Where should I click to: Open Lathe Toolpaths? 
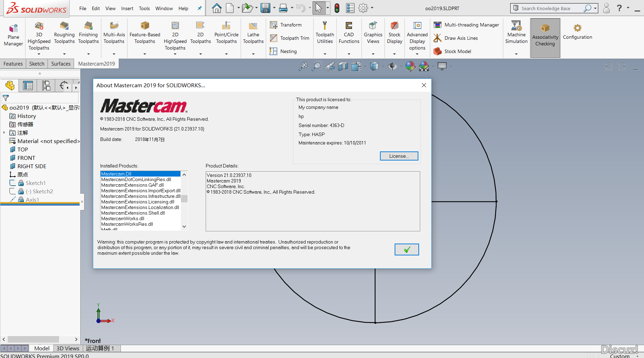click(x=253, y=33)
